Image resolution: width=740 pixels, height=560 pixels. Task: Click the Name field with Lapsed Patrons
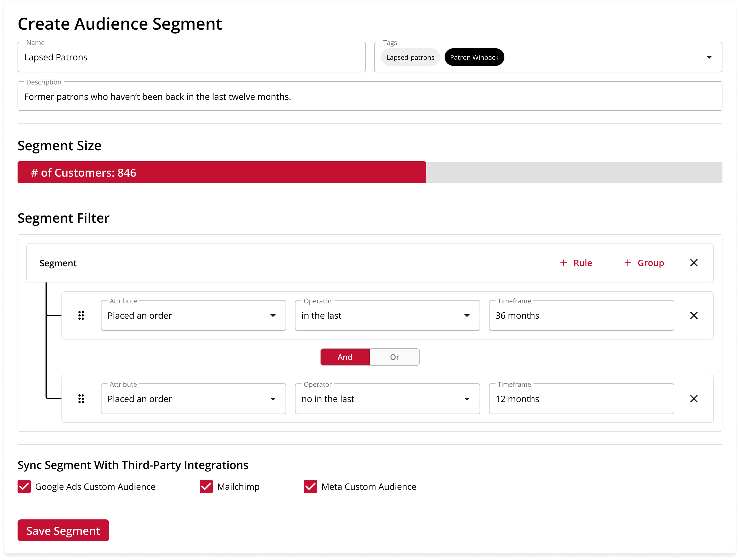[x=191, y=57]
